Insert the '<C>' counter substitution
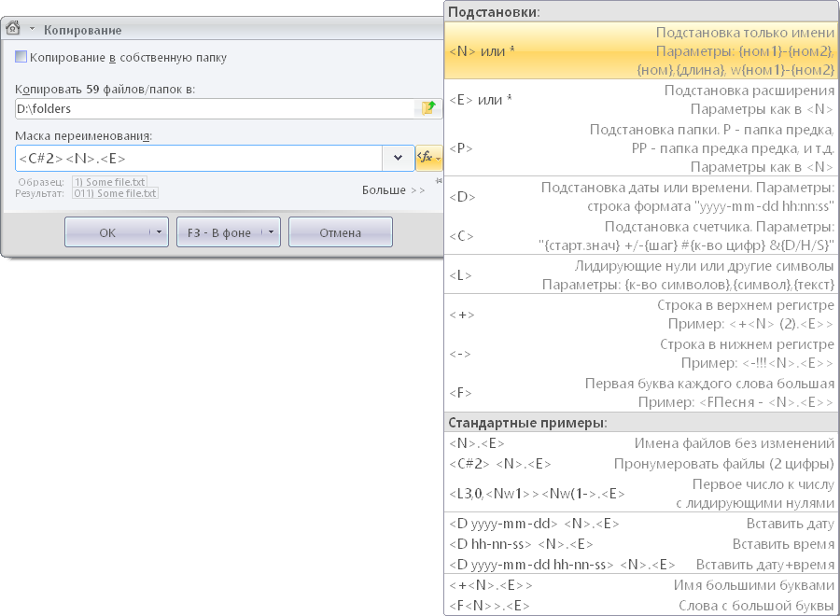Image resolution: width=840 pixels, height=616 pixels. 641,235
